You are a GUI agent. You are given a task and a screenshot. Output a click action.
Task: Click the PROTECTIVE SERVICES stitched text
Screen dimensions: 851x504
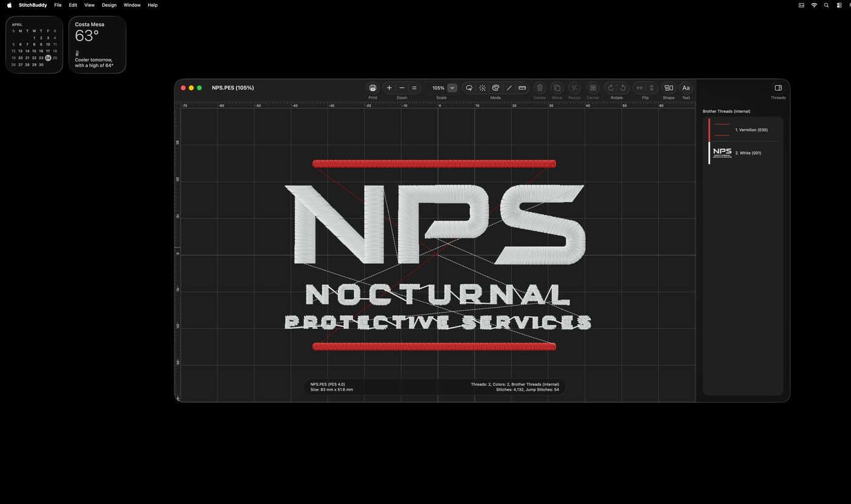(x=438, y=322)
